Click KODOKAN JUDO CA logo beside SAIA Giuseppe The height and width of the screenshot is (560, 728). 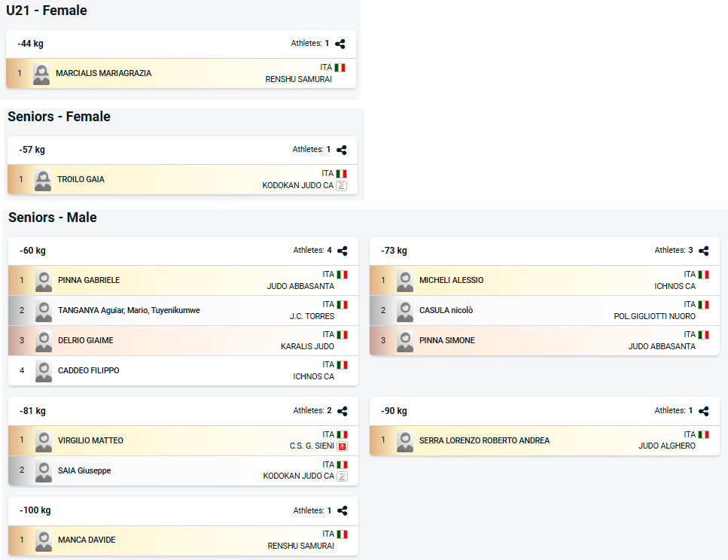pos(343,476)
